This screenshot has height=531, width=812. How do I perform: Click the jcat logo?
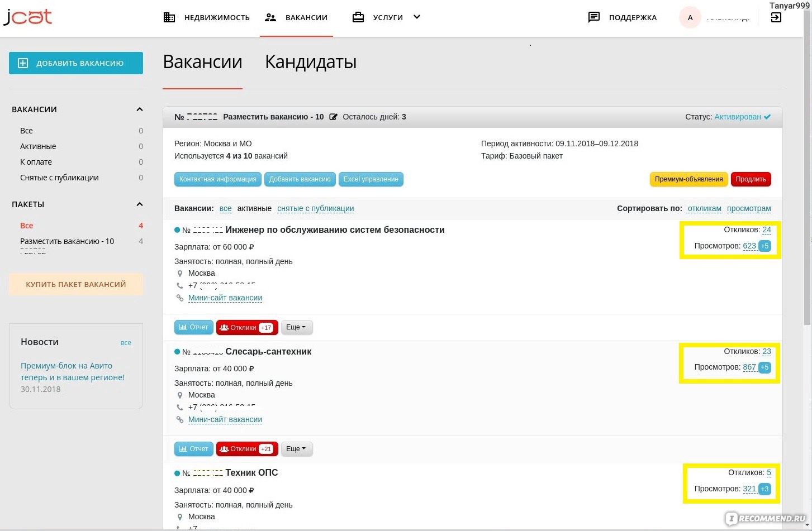[x=27, y=17]
